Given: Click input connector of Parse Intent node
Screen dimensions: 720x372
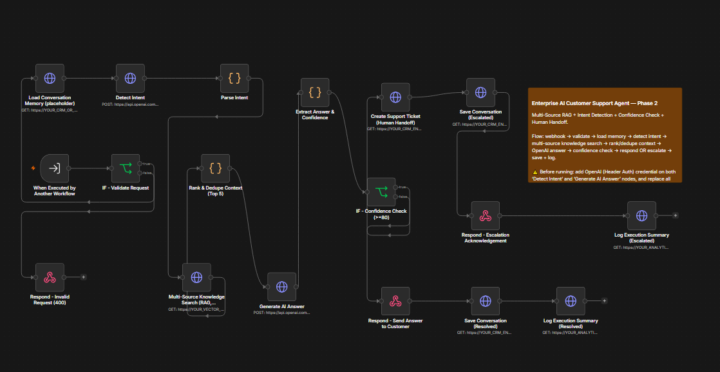Looking at the screenshot, I should point(220,79).
